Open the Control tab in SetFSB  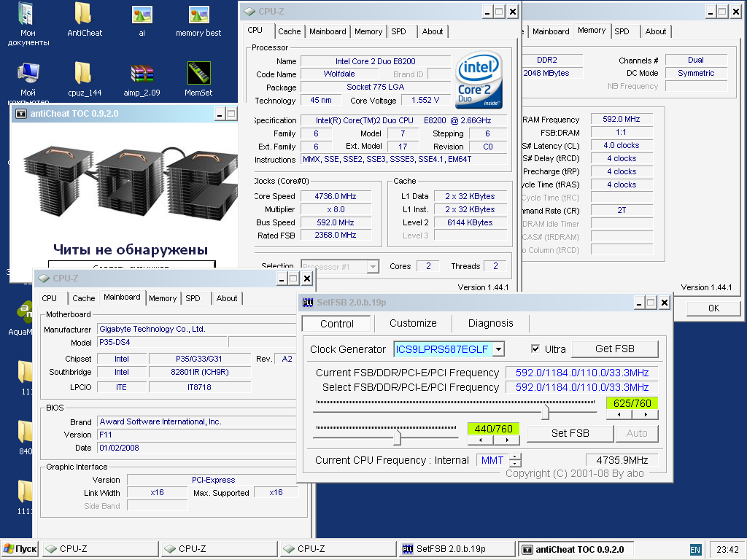pos(336,324)
